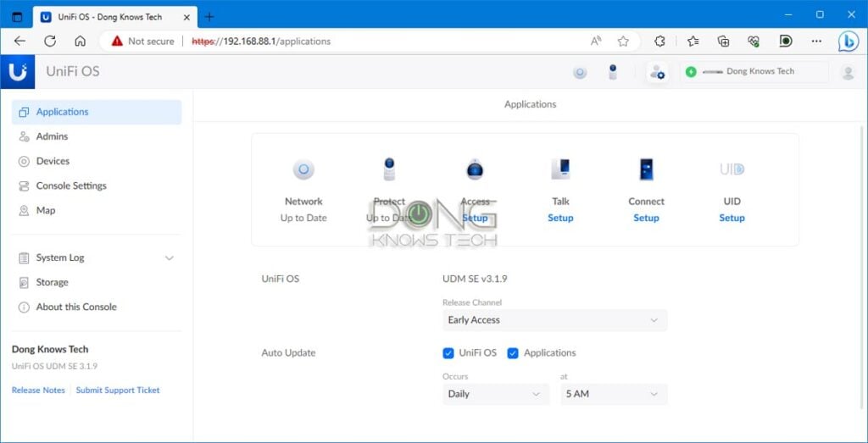Click the UniFi OS header title
Viewport: 868px width, 443px height.
point(73,71)
